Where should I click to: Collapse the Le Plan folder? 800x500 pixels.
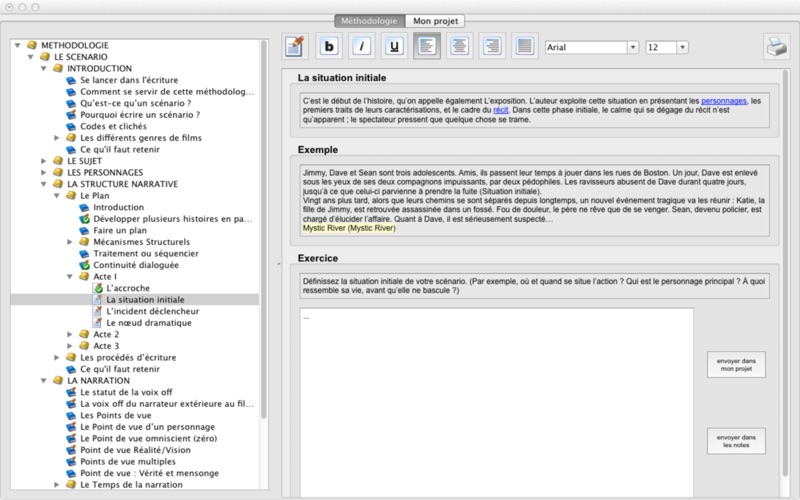57,196
